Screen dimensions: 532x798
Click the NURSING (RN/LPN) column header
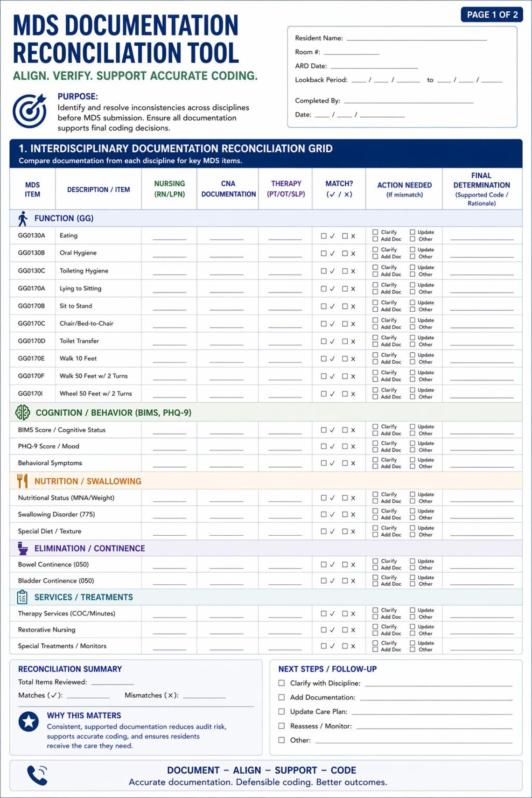click(169, 189)
